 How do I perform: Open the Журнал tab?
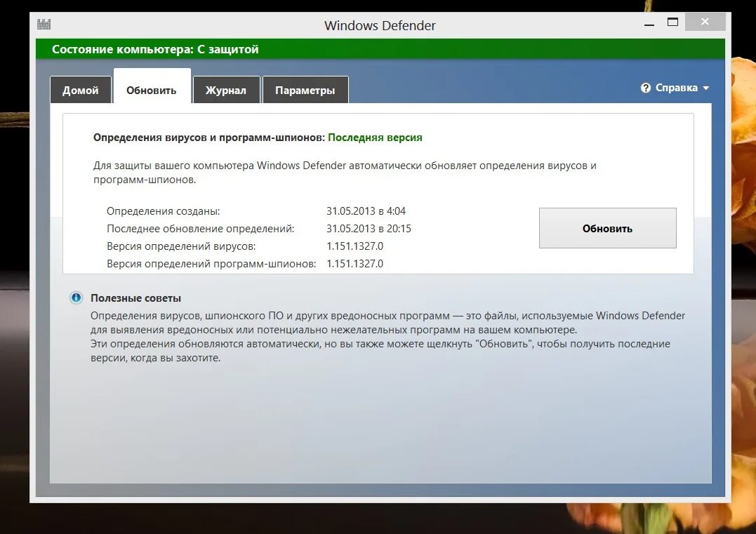click(x=226, y=90)
